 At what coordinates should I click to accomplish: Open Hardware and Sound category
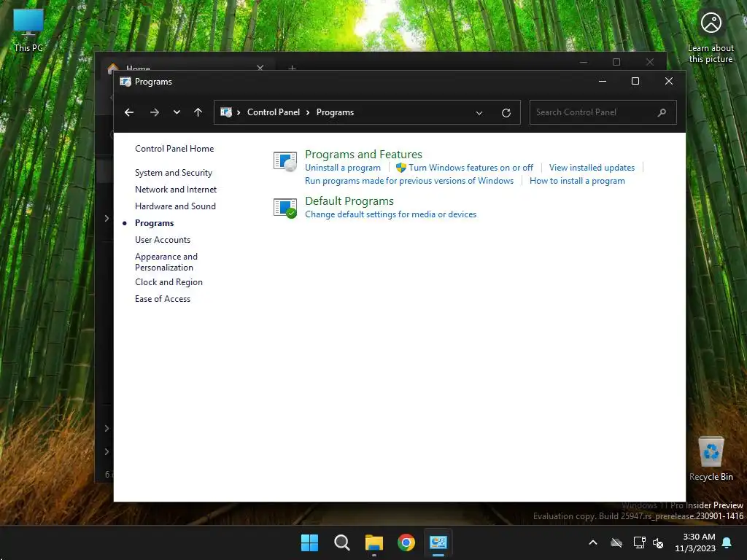175,206
